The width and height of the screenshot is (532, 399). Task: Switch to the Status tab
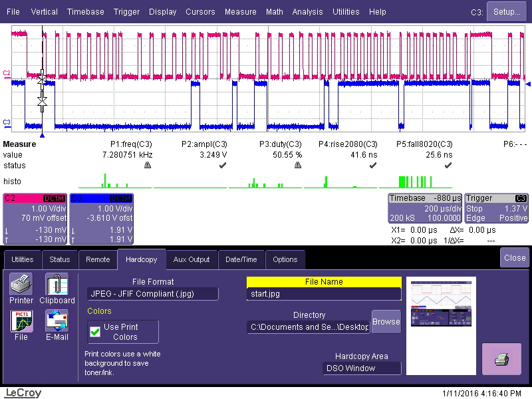coord(60,259)
